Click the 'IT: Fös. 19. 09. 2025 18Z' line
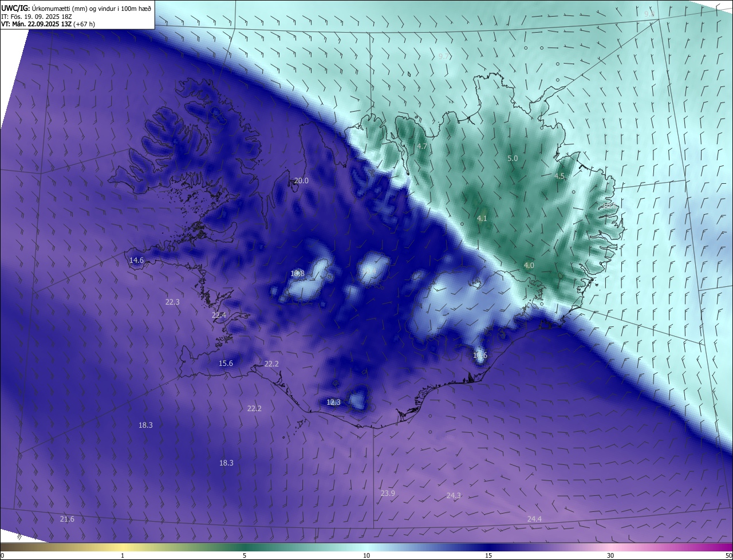The image size is (733, 560). tap(36, 17)
